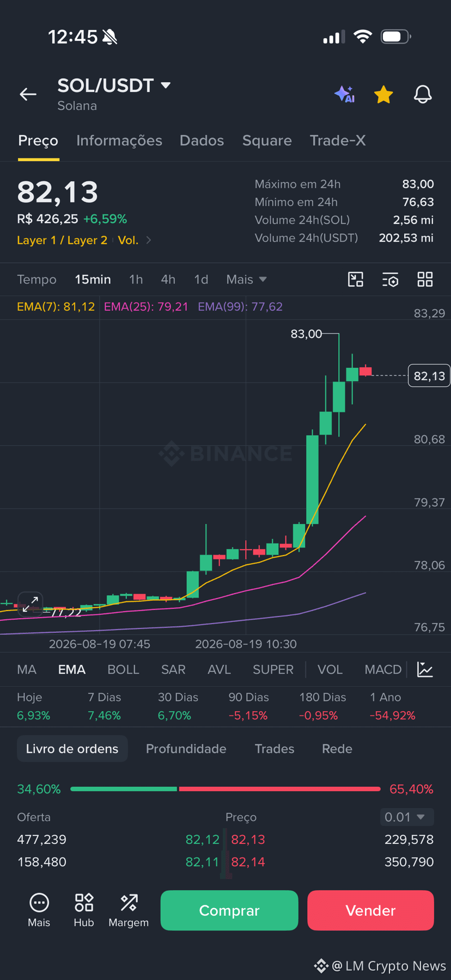This screenshot has width=451, height=980.
Task: Open the Hub icon
Action: [x=84, y=910]
